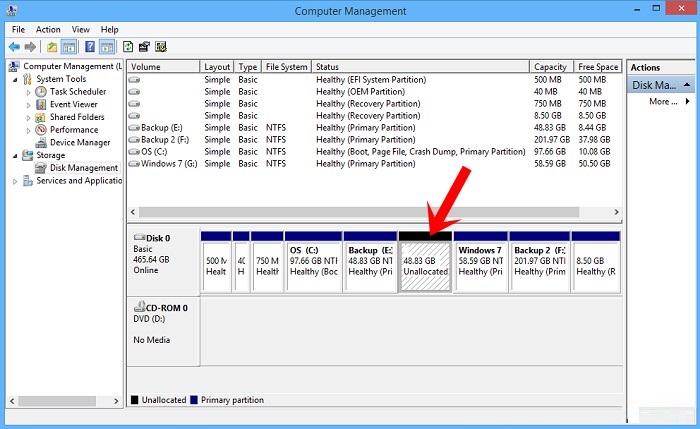700x429 pixels.
Task: Toggle the Show/Hide Console Tree icon
Action: [69, 47]
